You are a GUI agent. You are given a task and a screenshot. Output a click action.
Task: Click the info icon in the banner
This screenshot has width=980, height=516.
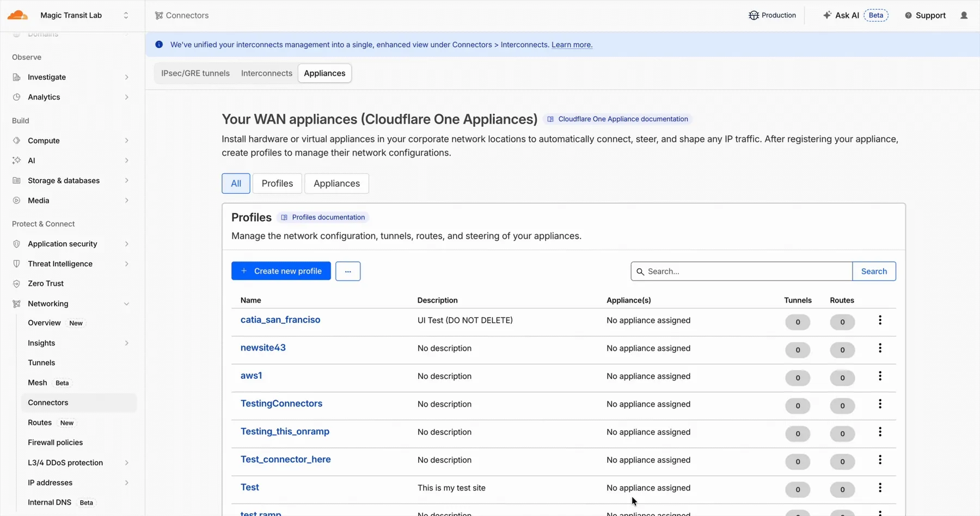pos(159,45)
